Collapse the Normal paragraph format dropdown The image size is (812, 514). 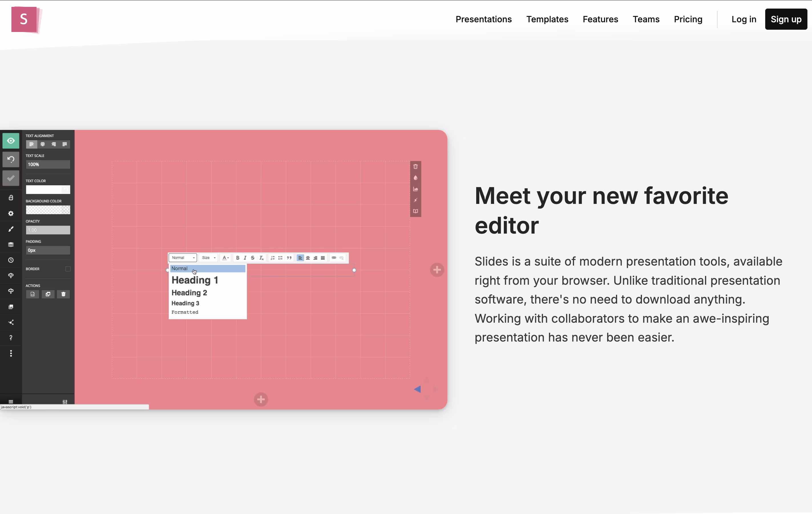click(183, 258)
